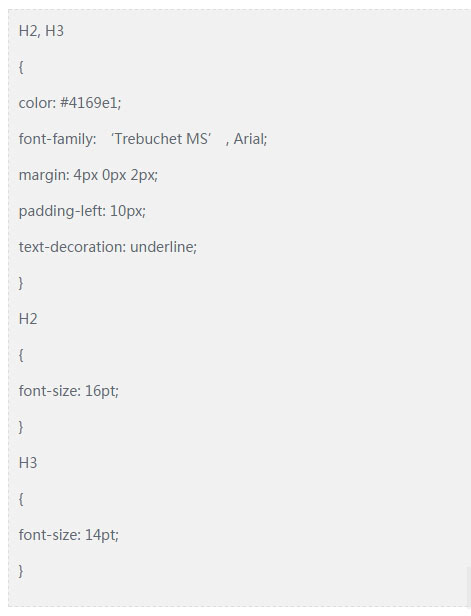Click the opening brace below standalone H2
Image resolution: width=471 pixels, height=616 pixels.
(21, 355)
